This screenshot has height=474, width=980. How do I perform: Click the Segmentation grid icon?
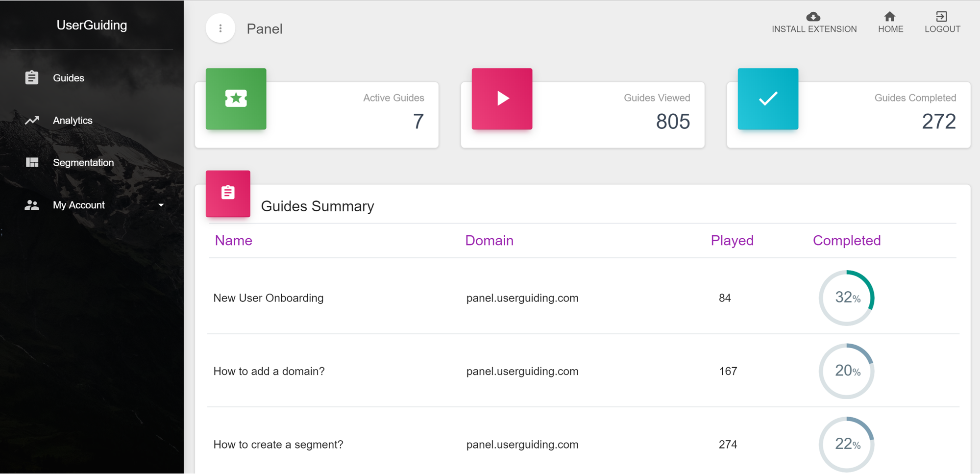(32, 162)
